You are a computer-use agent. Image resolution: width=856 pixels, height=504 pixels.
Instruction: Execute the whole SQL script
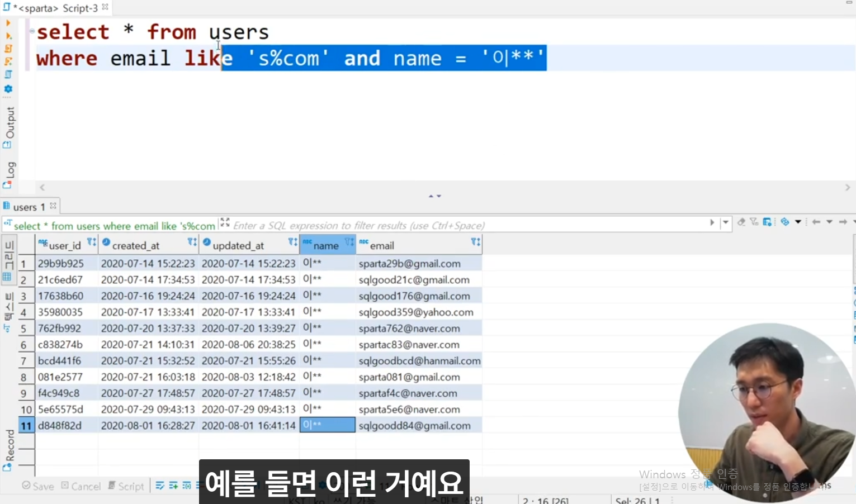[x=8, y=49]
